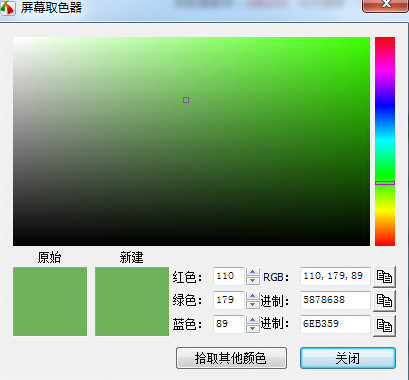The image size is (409, 380).
Task: Click the red value field showing 110
Action: (x=229, y=276)
